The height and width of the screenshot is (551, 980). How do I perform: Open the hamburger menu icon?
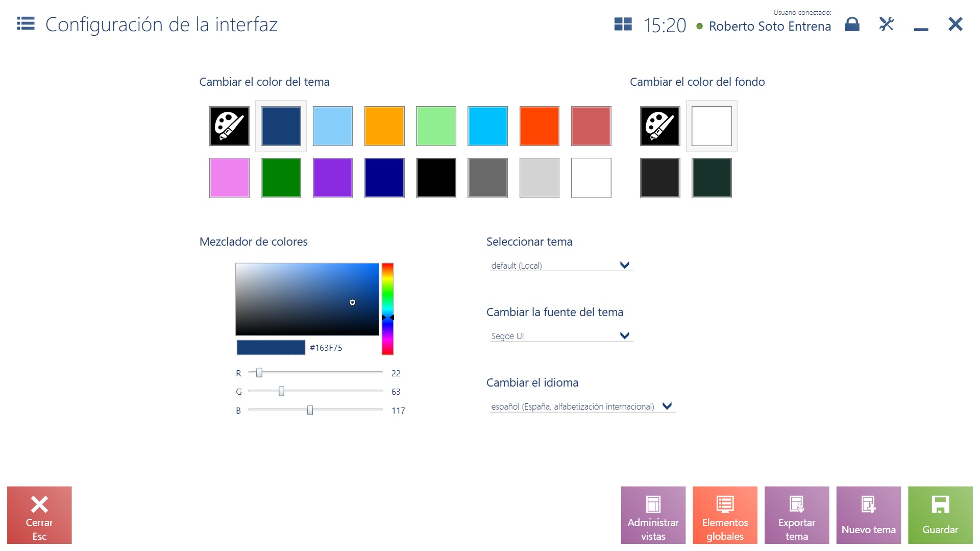pyautogui.click(x=26, y=23)
